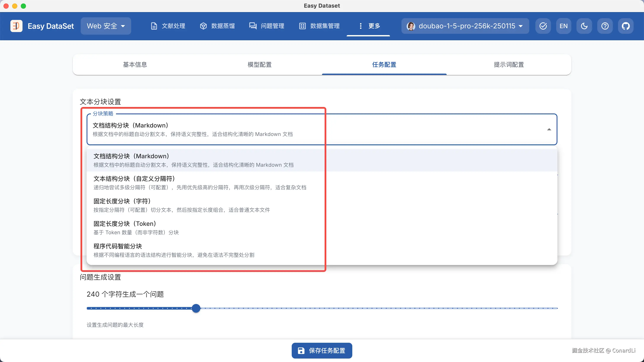
Task: Open the GitHub repository icon
Action: tap(626, 26)
